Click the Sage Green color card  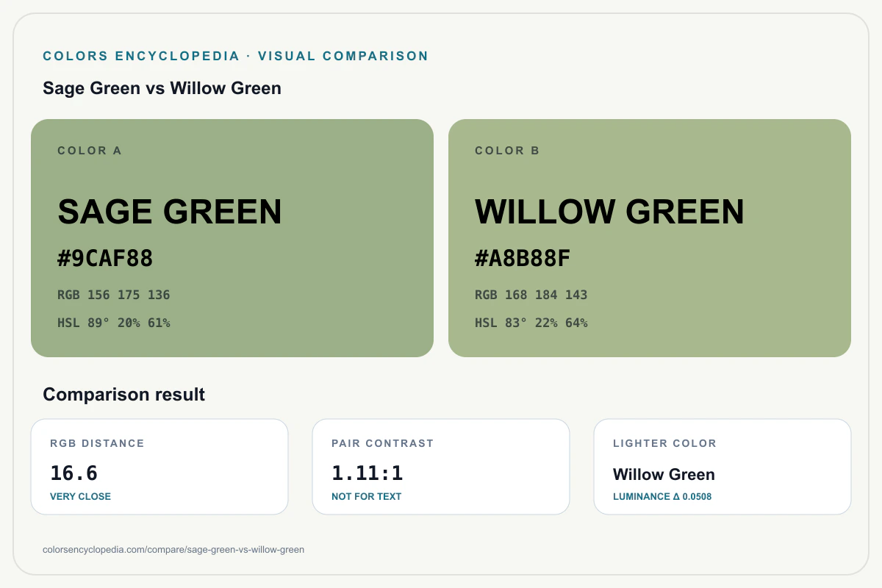tap(232, 238)
